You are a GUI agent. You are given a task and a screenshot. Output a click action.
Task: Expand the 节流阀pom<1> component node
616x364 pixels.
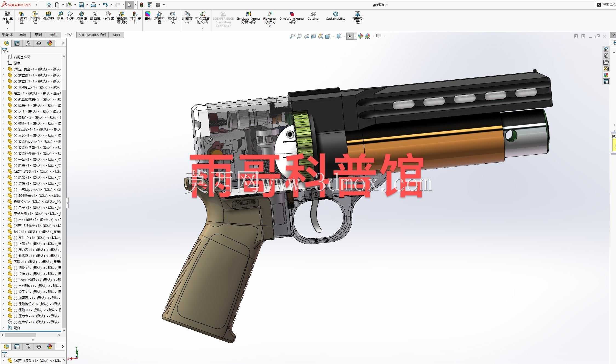tap(3, 141)
